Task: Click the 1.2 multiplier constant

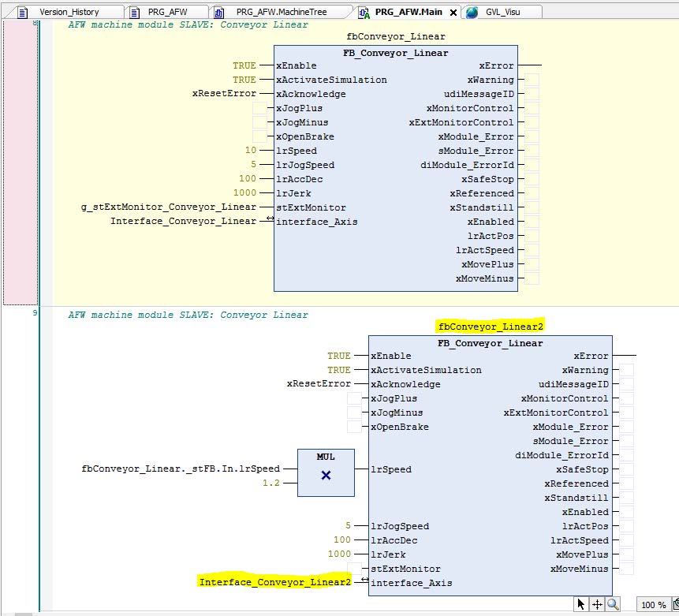Action: tap(270, 483)
